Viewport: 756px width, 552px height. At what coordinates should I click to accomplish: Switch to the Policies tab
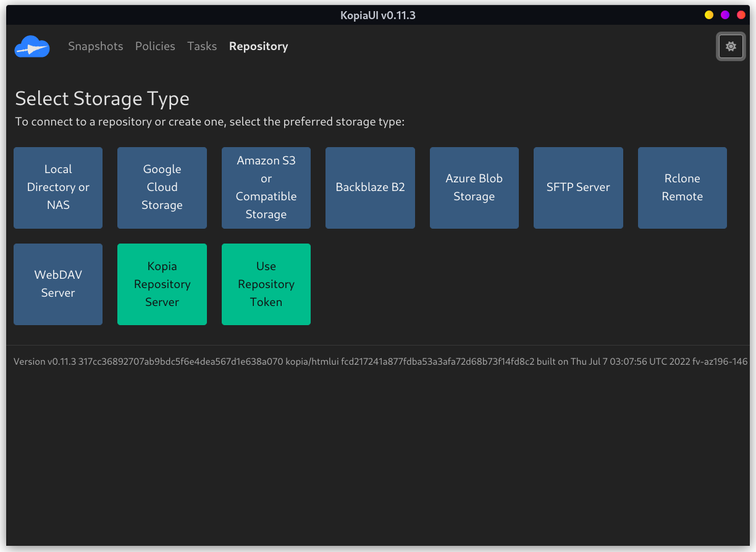coord(155,46)
